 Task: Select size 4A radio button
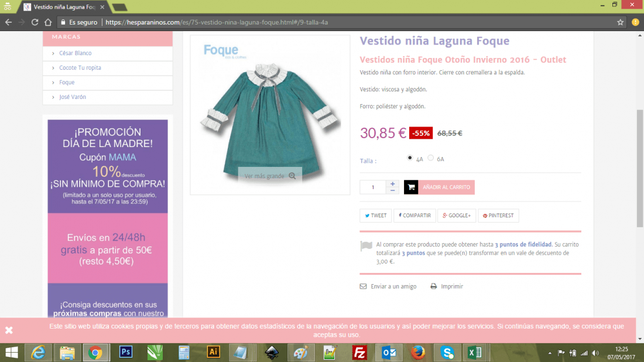pos(409,158)
